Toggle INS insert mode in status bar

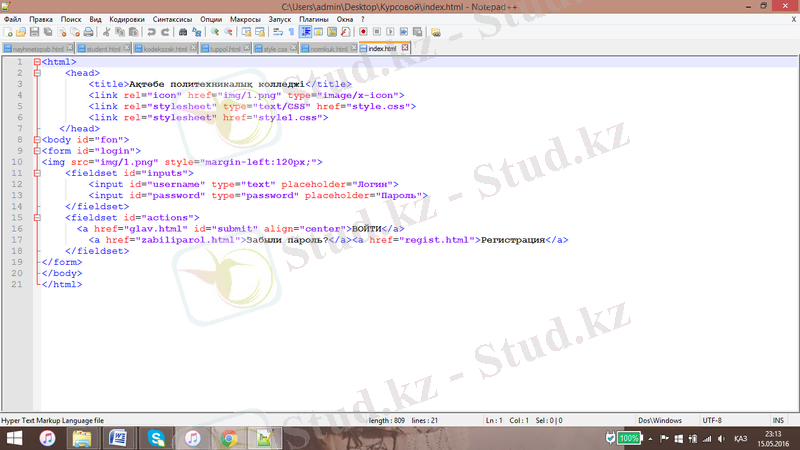pos(778,420)
